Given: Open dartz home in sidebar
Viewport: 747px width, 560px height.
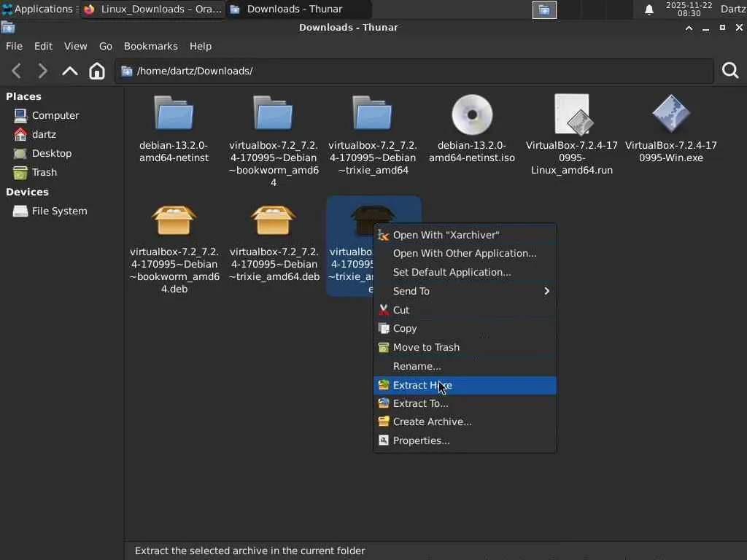Looking at the screenshot, I should (35, 134).
